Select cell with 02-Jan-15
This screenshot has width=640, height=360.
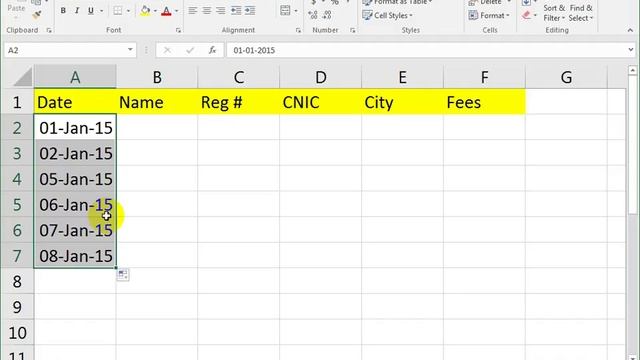[x=75, y=153]
